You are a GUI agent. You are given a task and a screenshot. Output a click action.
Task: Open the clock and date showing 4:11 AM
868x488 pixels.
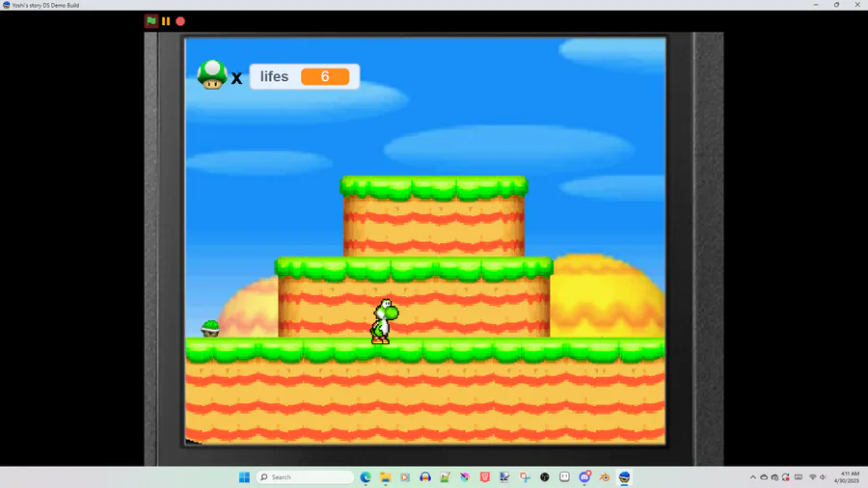[x=849, y=477]
